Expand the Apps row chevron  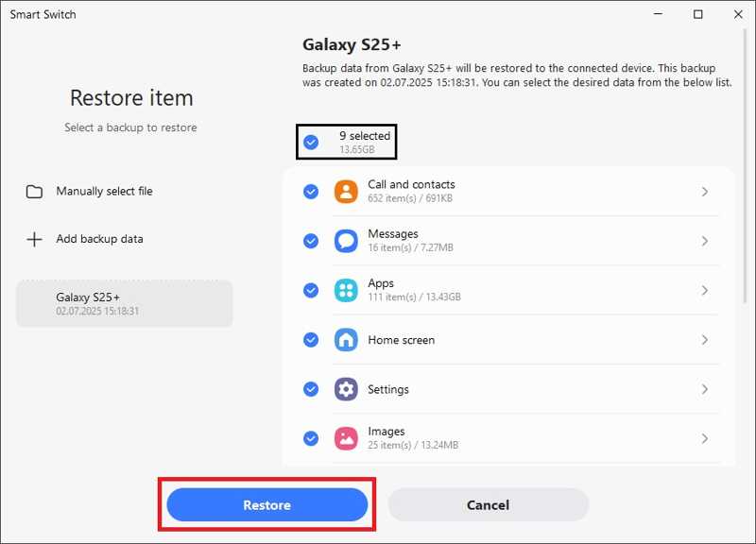[x=704, y=291]
